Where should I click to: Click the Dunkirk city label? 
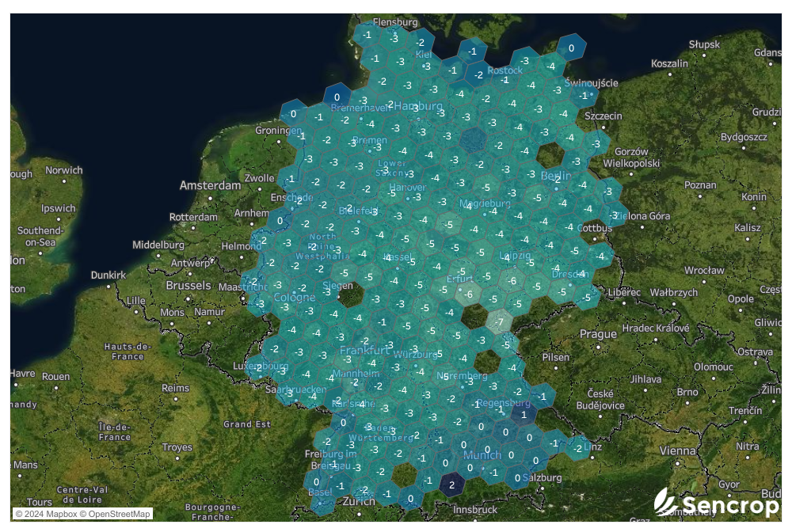(108, 275)
